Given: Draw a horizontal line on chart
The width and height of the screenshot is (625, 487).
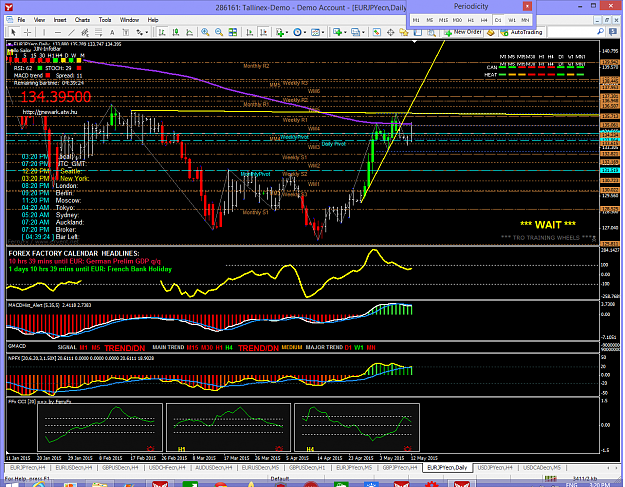Looking at the screenshot, I should [58, 32].
